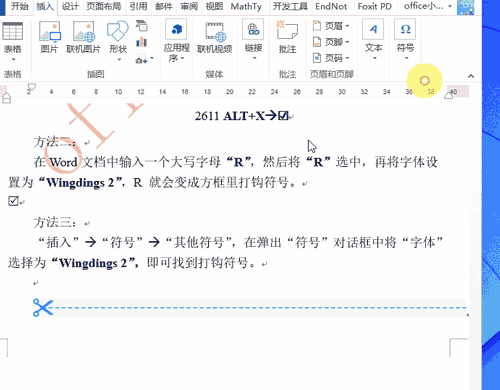
Task: Click the left indent ruler marker
Action: [x=6, y=98]
